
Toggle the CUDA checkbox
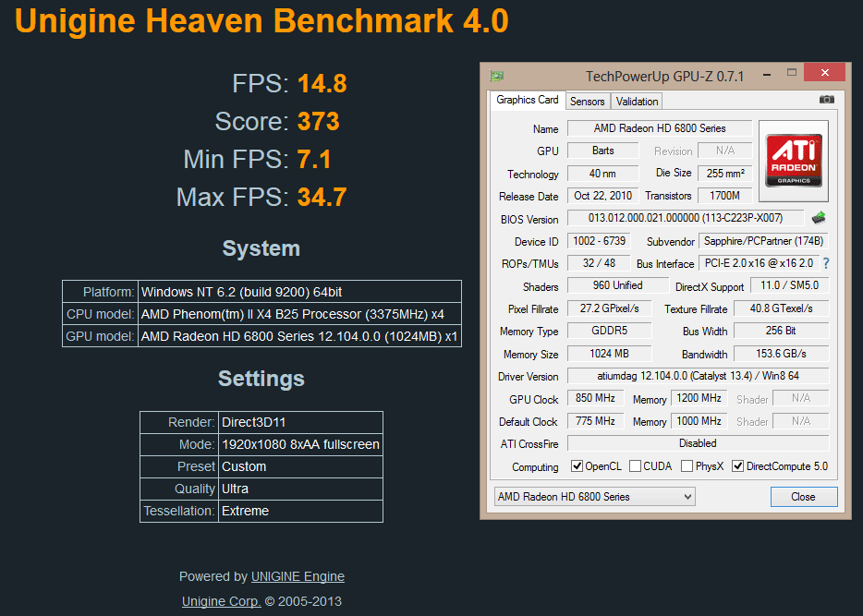click(635, 465)
